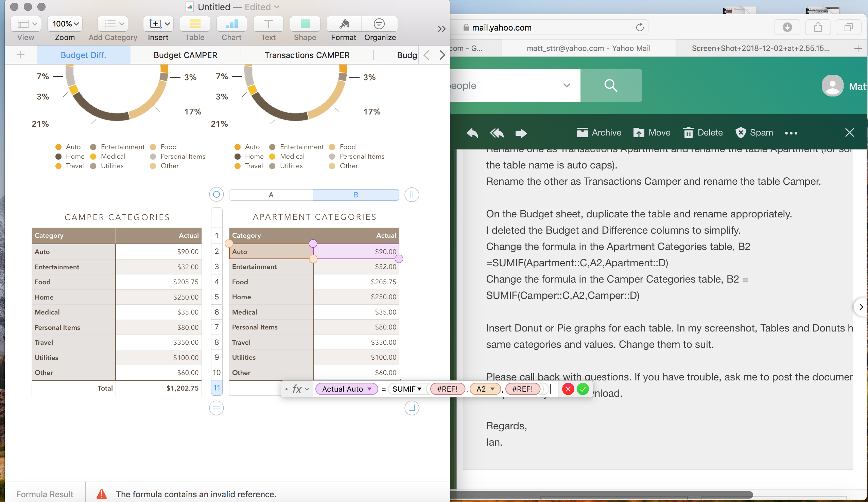Viewport: 868px width, 502px height.
Task: Confirm the formula with the green checkmark
Action: (x=583, y=389)
